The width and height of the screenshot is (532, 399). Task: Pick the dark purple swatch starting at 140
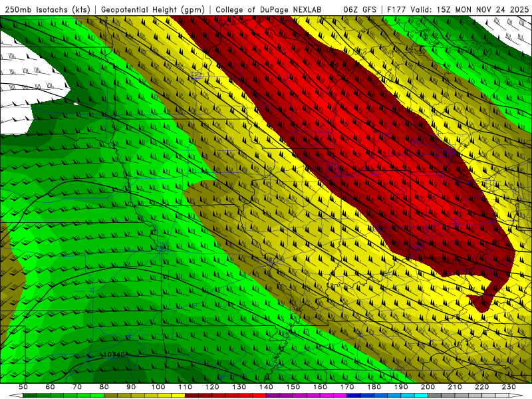click(273, 396)
